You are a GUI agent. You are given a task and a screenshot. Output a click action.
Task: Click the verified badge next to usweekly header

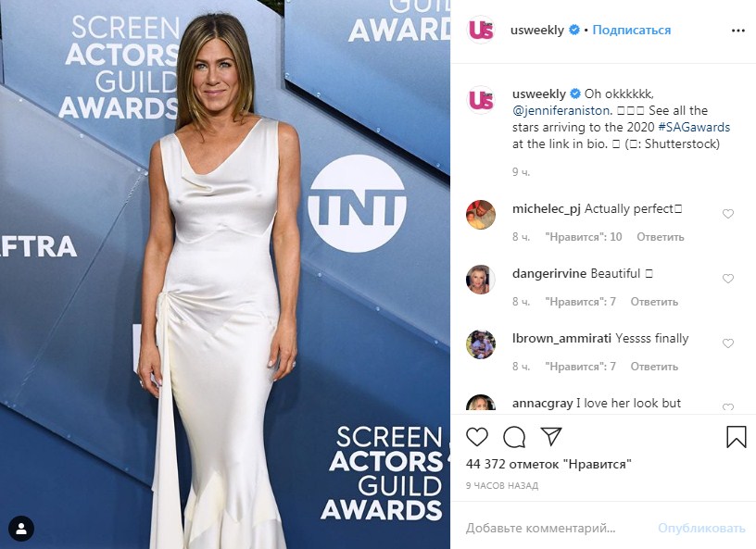pos(573,30)
